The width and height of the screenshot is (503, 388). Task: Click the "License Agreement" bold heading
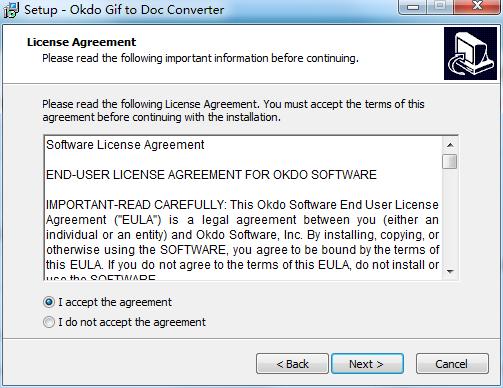(81, 42)
